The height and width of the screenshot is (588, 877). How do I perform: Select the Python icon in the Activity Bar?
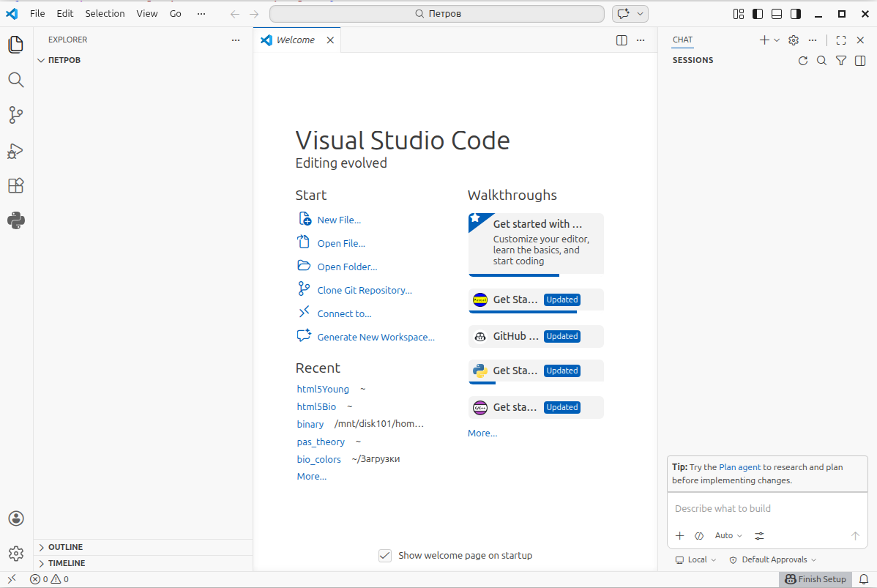16,220
